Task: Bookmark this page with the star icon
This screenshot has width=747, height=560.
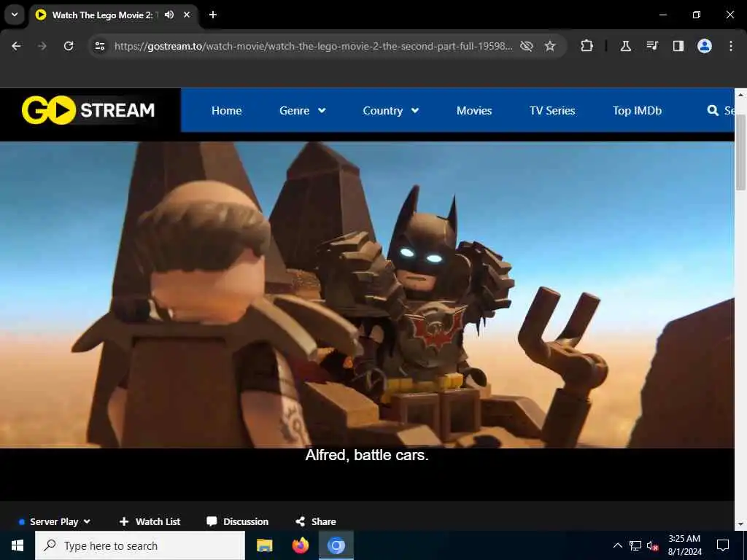Action: [550, 46]
